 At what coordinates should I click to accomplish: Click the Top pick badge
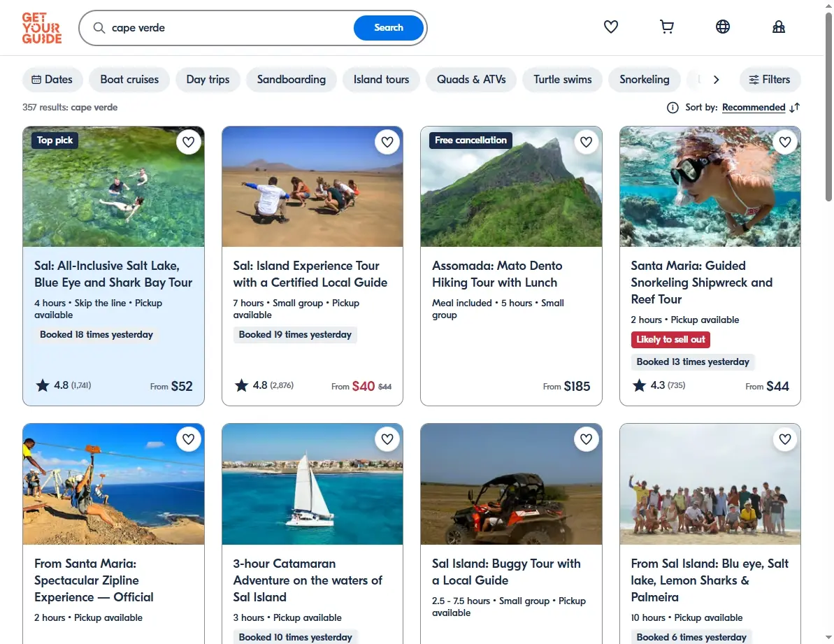pos(55,141)
